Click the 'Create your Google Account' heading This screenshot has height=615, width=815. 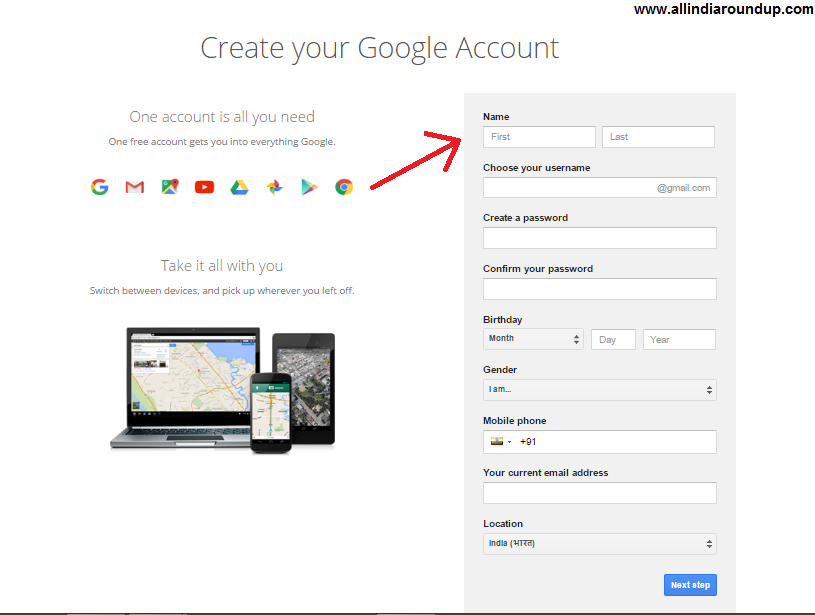click(379, 49)
